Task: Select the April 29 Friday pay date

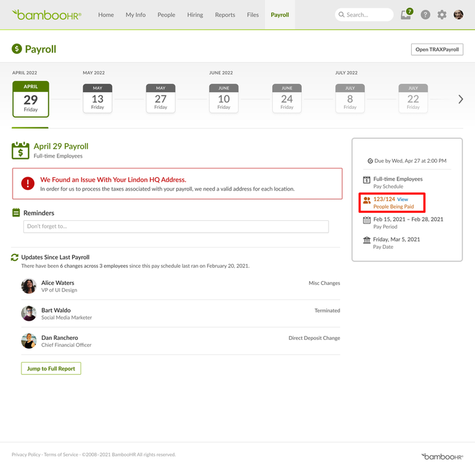Action: click(x=30, y=99)
